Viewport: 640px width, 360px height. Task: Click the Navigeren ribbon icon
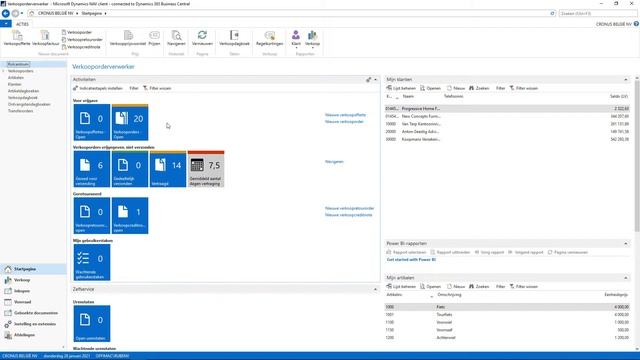coord(176,38)
